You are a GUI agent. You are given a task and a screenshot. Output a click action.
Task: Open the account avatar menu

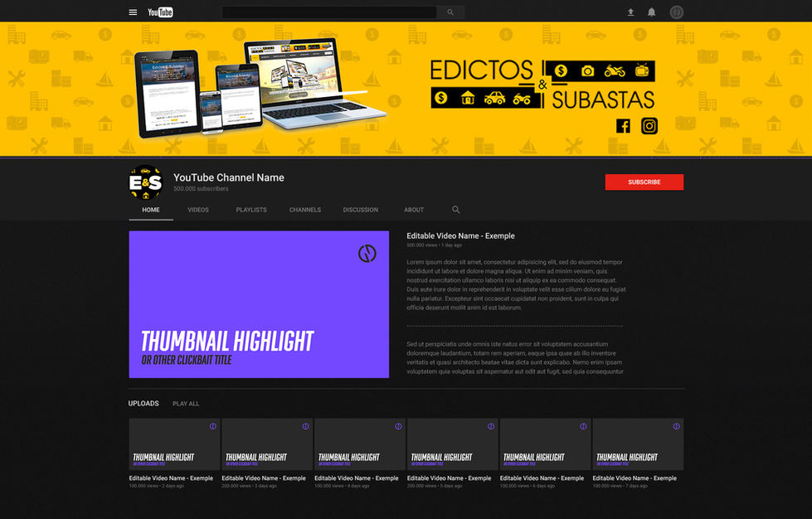pyautogui.click(x=676, y=12)
